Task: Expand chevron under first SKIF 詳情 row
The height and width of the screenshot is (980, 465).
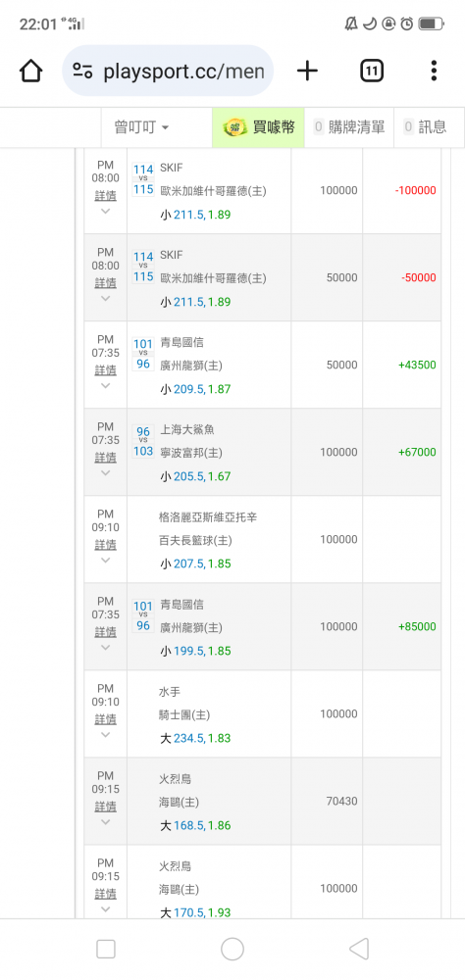Action: pyautogui.click(x=105, y=211)
